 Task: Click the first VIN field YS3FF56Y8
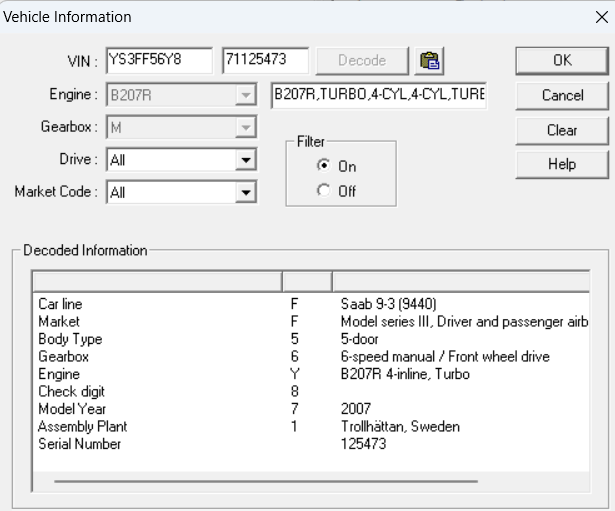pos(159,60)
